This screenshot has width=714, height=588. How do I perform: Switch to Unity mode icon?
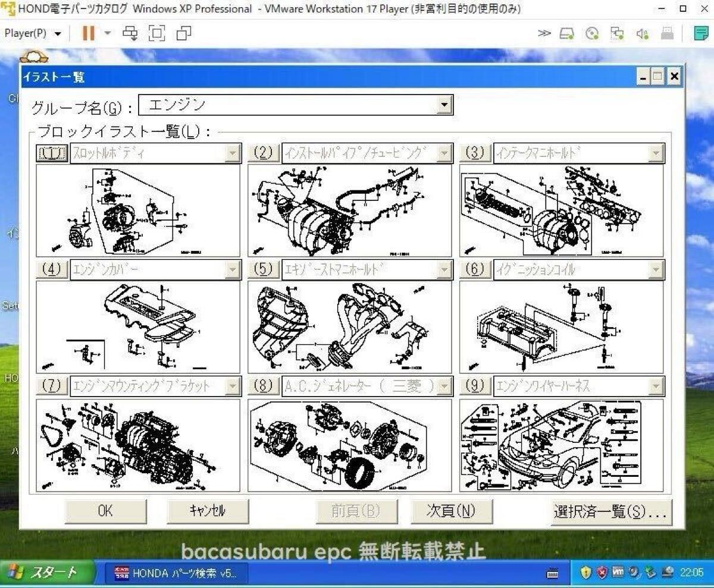184,33
